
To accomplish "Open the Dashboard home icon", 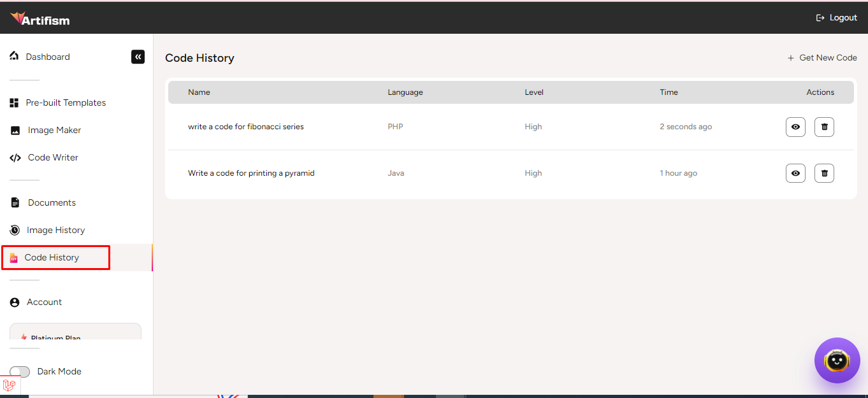I will (15, 56).
